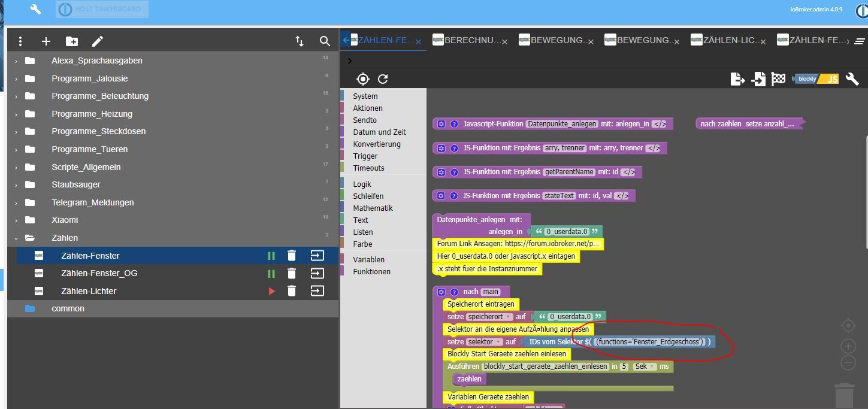Pause the Zählen-Fenster script

pyautogui.click(x=271, y=256)
